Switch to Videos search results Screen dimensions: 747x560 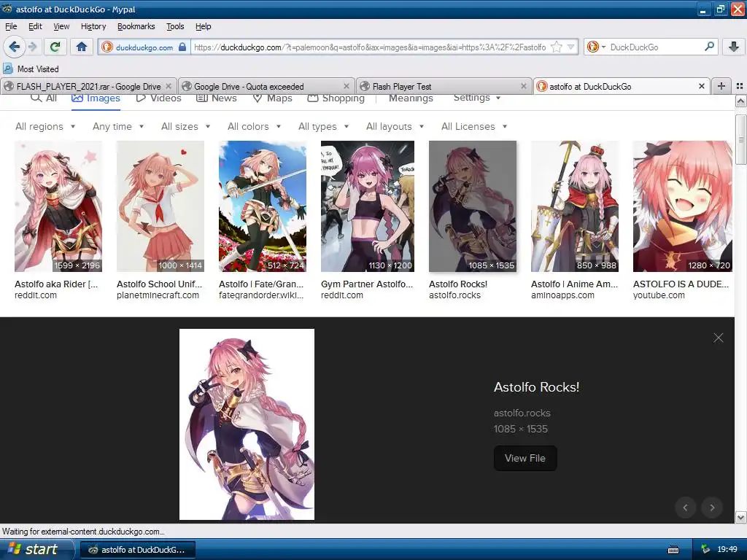click(x=158, y=98)
